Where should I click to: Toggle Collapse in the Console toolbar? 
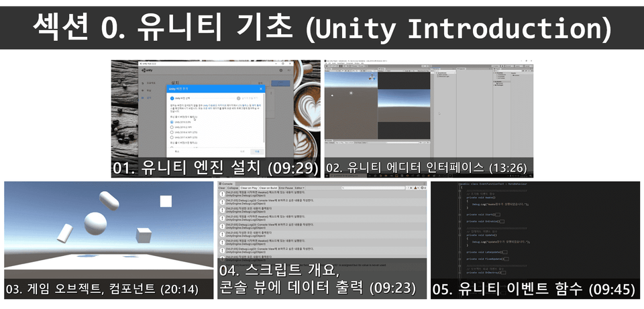[x=233, y=188]
